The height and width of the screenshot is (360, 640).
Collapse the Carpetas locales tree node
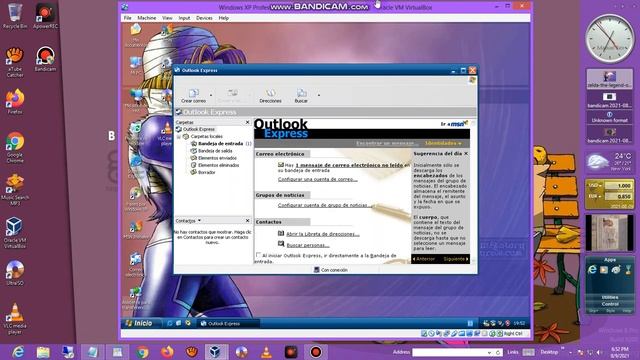[x=179, y=137]
